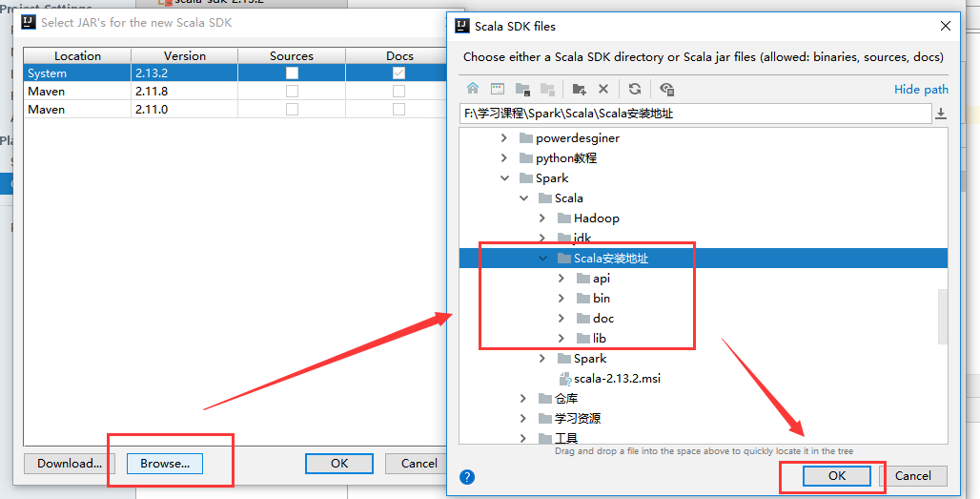Select the doc folder

[603, 319]
